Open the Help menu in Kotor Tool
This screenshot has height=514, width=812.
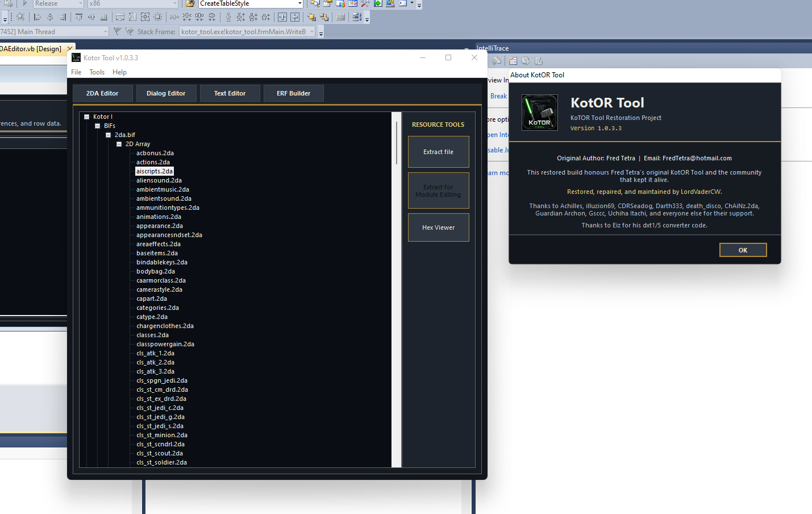[119, 72]
